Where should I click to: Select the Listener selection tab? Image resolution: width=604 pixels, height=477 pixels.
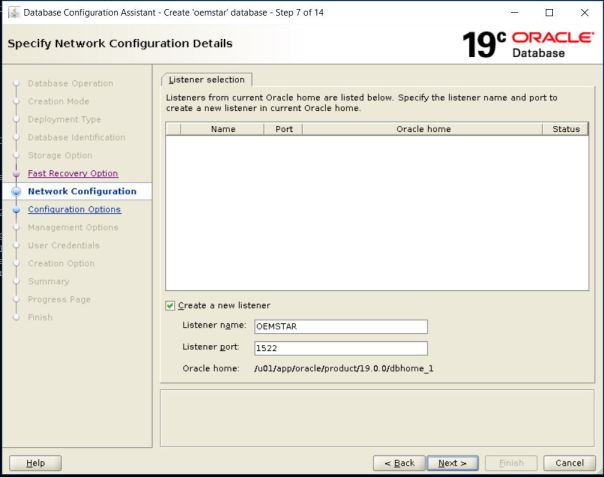(207, 79)
